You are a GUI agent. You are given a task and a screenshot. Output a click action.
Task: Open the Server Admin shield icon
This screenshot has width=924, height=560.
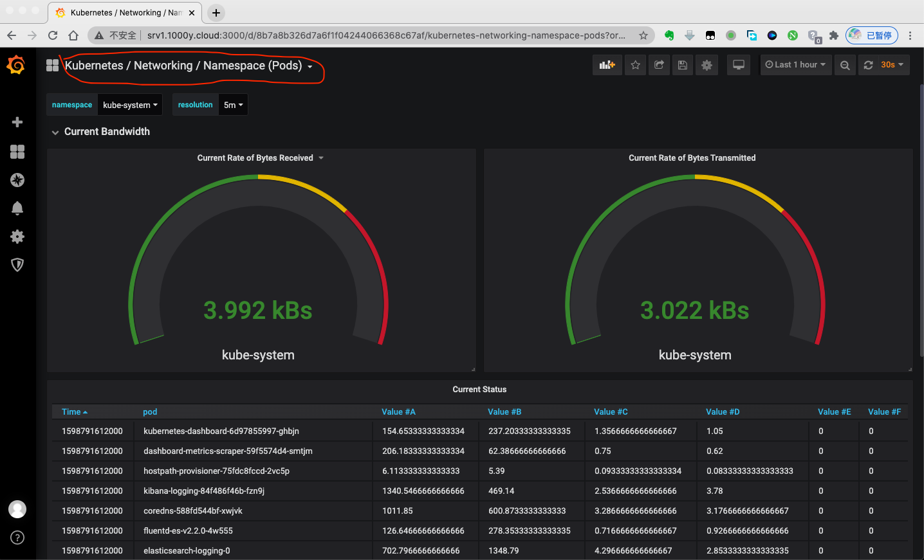pyautogui.click(x=17, y=265)
